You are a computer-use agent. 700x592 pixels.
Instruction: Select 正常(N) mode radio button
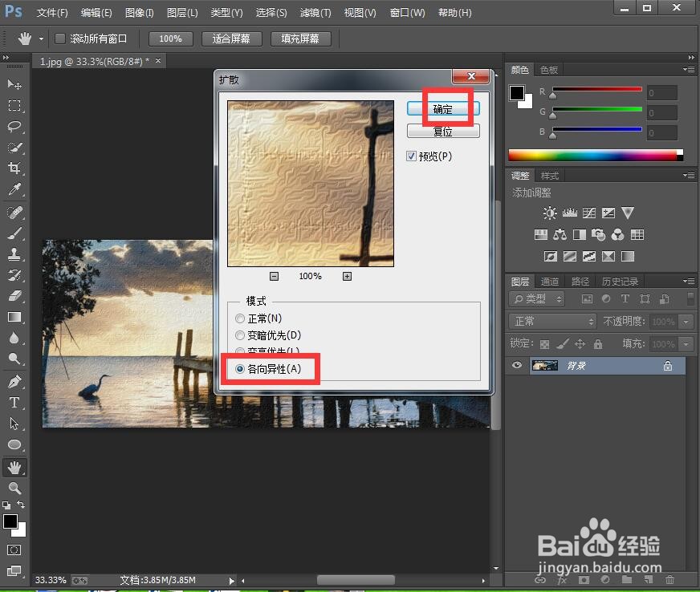240,318
